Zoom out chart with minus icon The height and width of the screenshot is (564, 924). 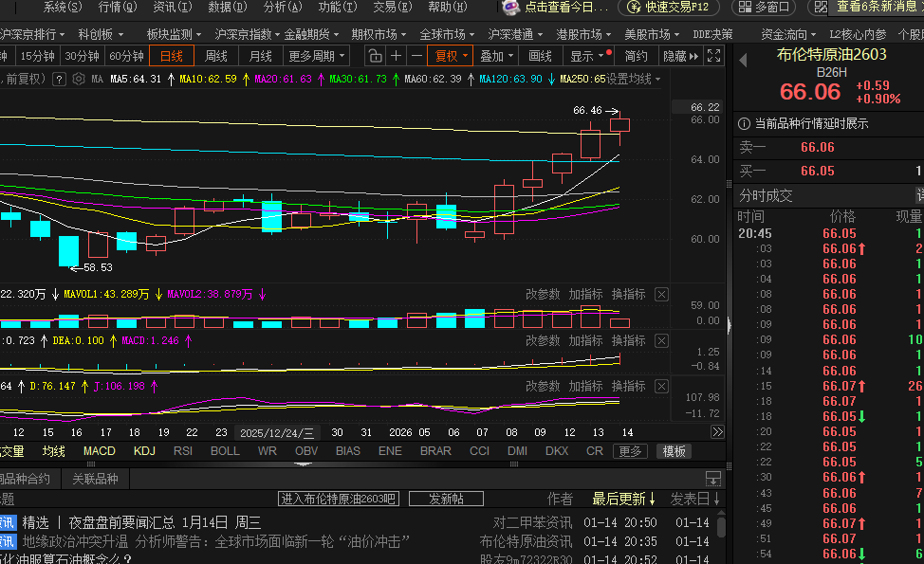click(x=416, y=57)
